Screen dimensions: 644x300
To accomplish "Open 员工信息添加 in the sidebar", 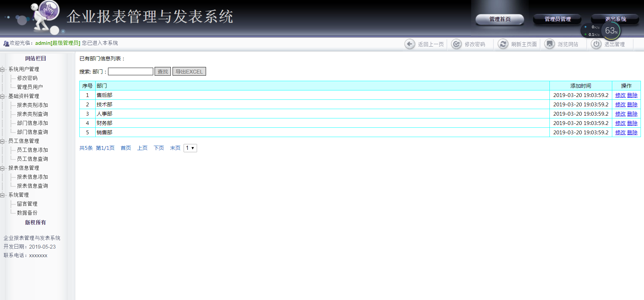I will pyautogui.click(x=32, y=150).
